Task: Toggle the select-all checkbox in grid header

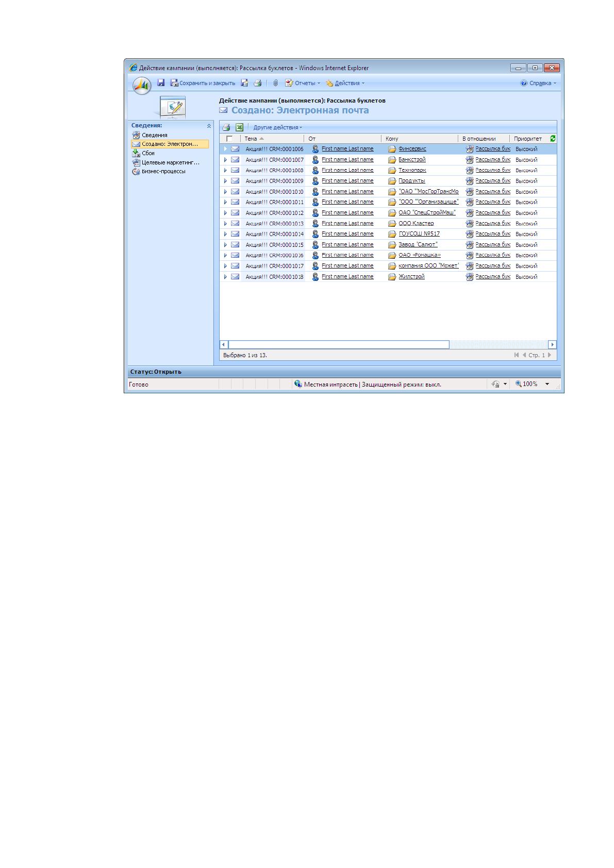Action: (x=229, y=139)
